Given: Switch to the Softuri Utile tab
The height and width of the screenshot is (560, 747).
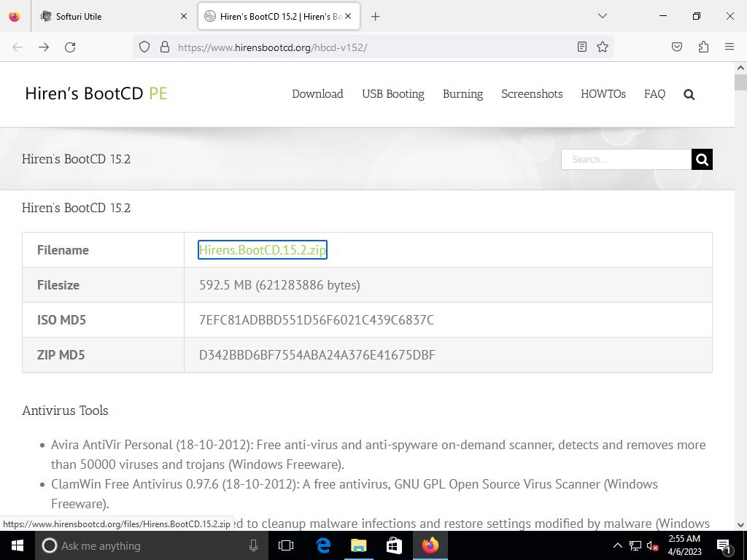Looking at the screenshot, I should click(109, 16).
